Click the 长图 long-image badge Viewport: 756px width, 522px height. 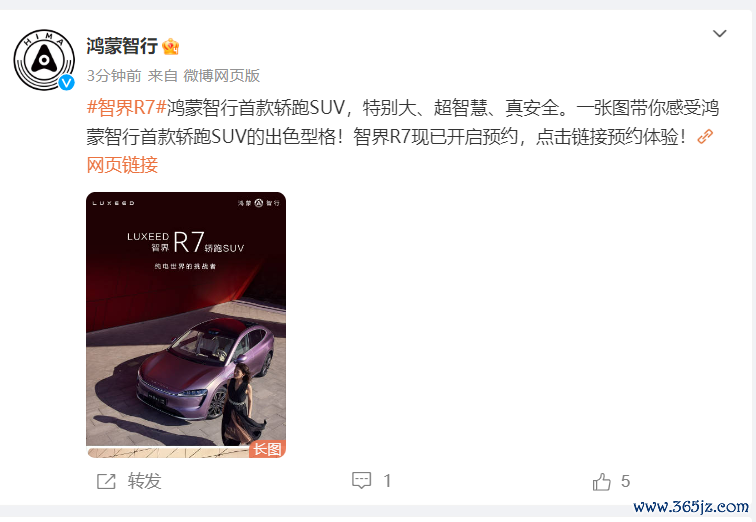tap(268, 449)
